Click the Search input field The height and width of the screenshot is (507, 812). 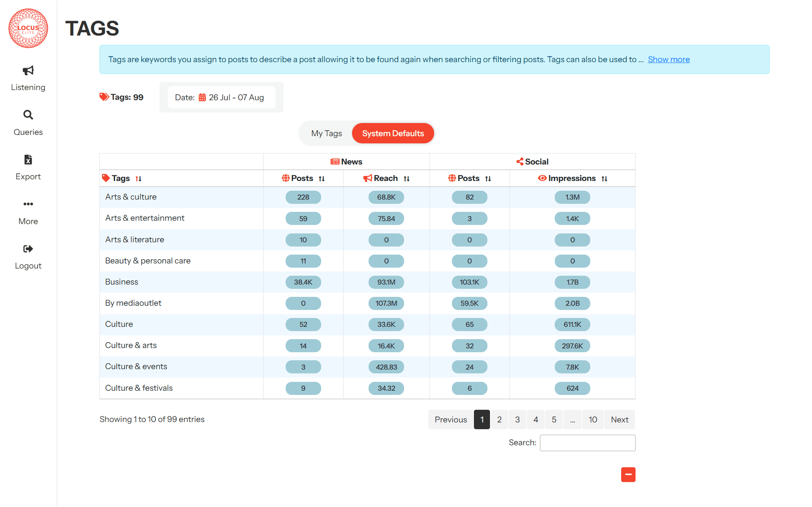(x=587, y=443)
